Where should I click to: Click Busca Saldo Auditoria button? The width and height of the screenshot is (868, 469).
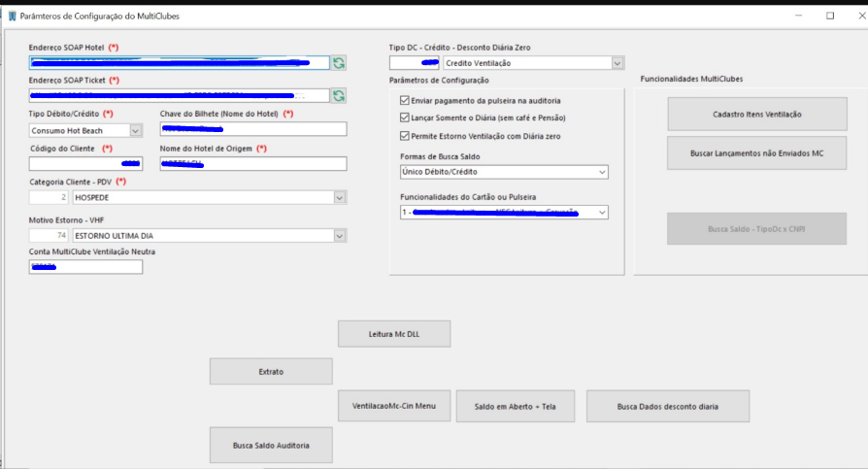(x=271, y=445)
